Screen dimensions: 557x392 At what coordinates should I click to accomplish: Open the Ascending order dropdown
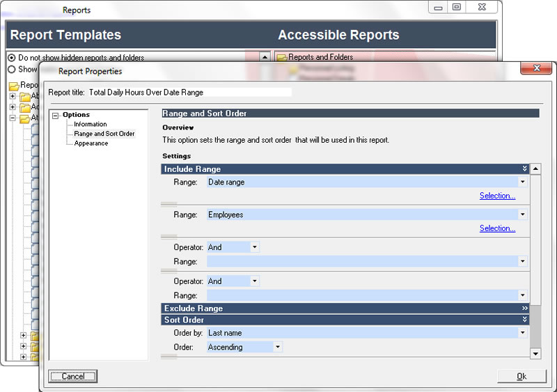click(x=277, y=347)
